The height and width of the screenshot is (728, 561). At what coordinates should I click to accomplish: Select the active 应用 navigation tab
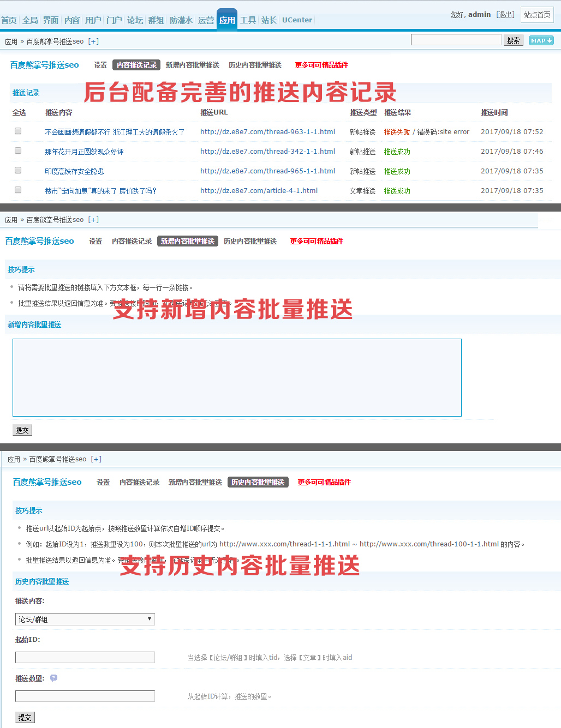227,20
